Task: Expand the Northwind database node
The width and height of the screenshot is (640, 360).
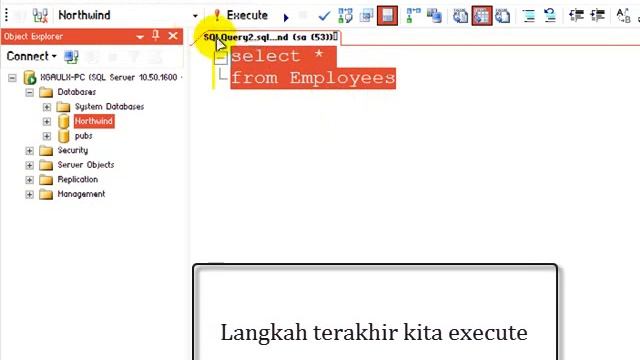Action: pyautogui.click(x=47, y=122)
